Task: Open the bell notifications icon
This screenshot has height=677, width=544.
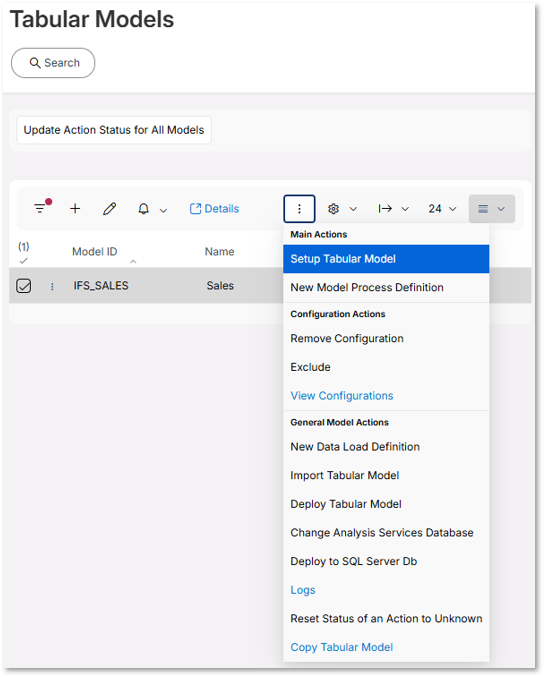Action: (143, 209)
